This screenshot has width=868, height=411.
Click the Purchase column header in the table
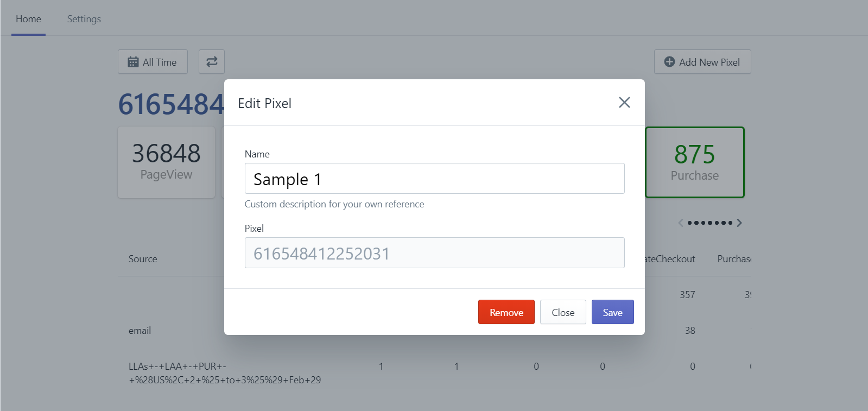734,259
